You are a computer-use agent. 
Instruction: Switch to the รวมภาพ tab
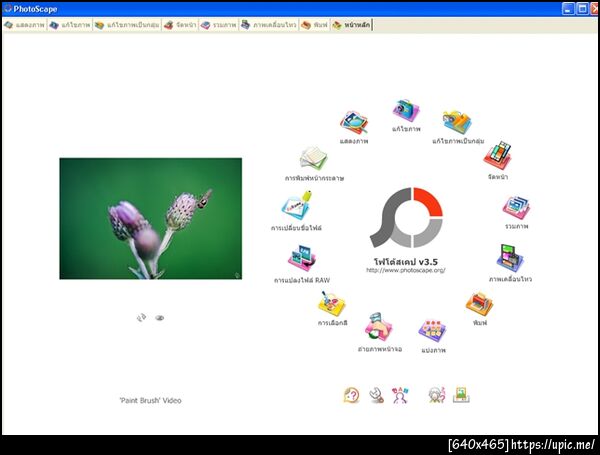coord(219,25)
